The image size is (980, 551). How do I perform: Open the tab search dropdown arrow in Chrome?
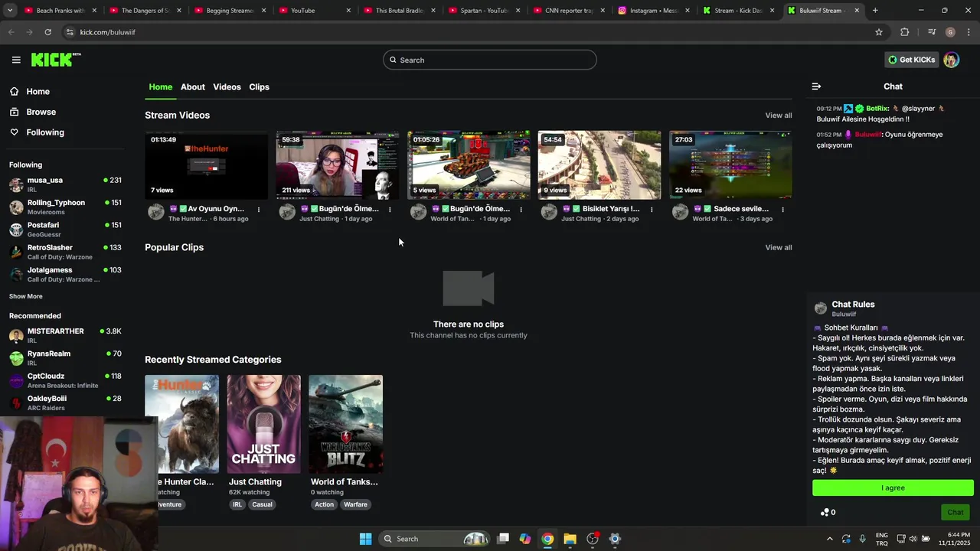pyautogui.click(x=10, y=11)
